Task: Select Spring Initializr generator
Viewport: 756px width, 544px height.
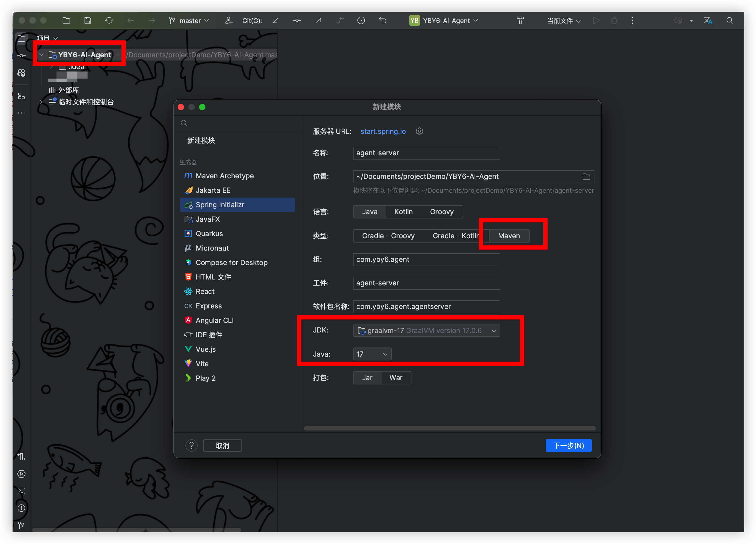Action: point(237,205)
